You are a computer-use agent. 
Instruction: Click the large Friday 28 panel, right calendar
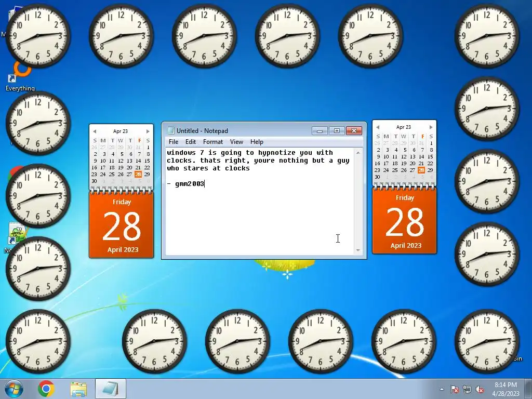(x=404, y=221)
